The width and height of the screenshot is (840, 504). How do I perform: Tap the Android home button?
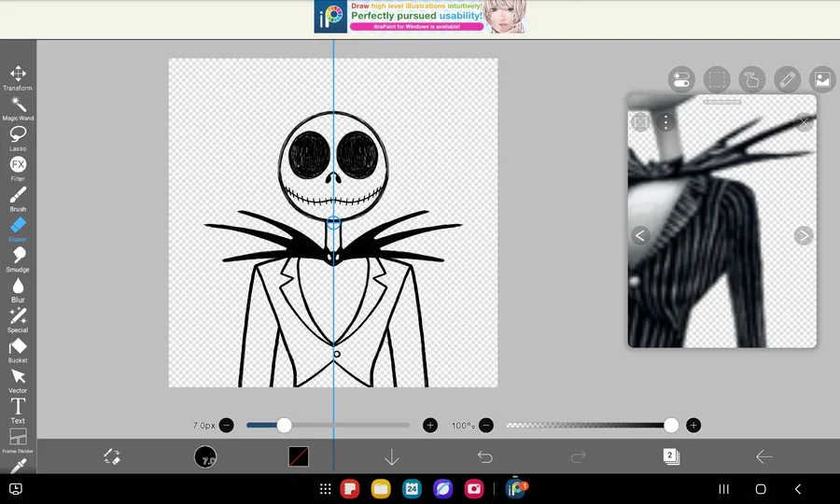point(761,488)
